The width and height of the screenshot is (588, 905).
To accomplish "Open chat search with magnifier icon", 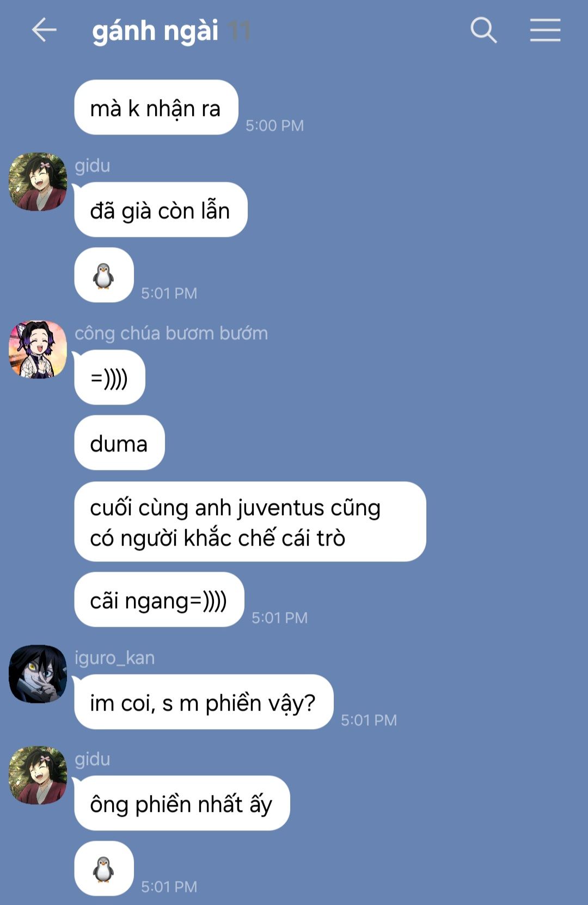I will tap(483, 30).
